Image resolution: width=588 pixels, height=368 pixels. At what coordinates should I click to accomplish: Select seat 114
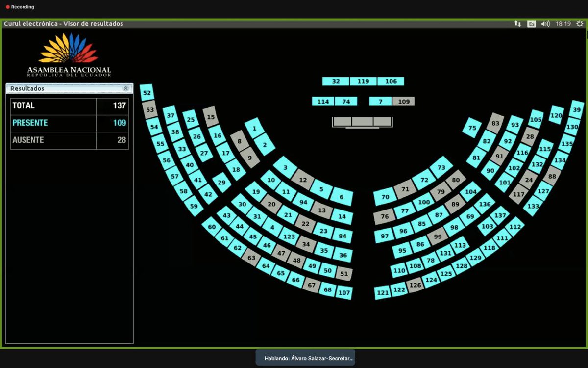[323, 102]
